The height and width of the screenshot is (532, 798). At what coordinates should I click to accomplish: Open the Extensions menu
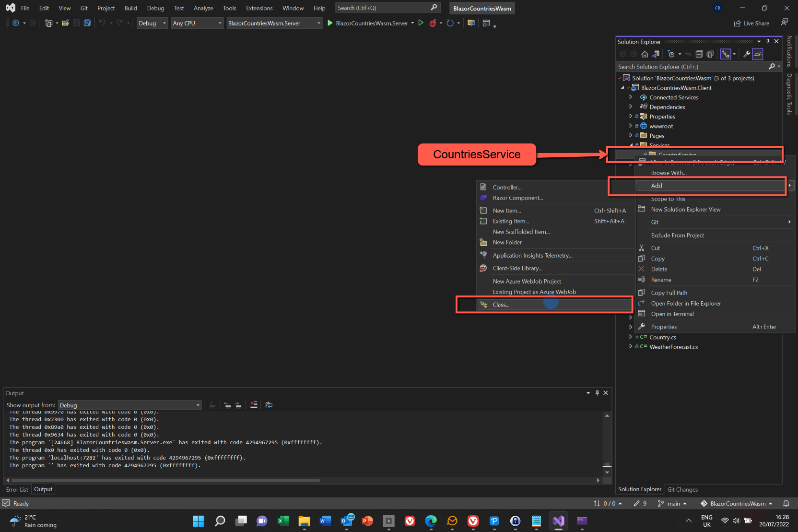259,8
